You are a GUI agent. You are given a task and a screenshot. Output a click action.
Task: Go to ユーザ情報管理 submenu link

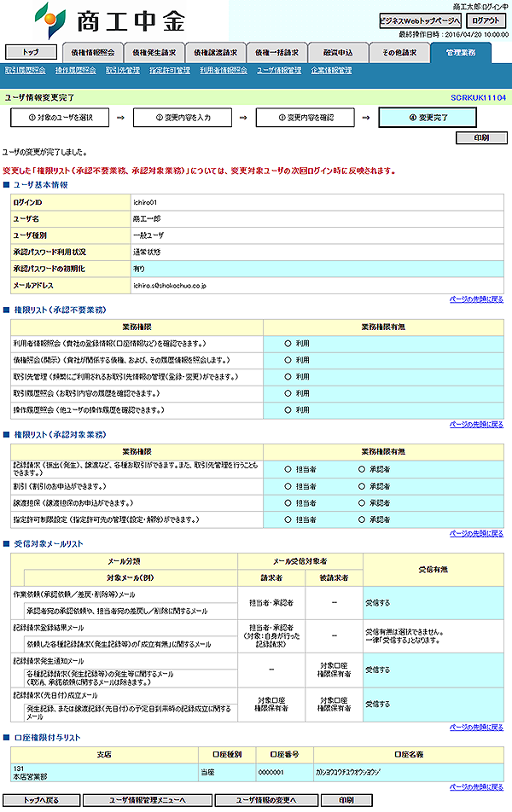[279, 71]
